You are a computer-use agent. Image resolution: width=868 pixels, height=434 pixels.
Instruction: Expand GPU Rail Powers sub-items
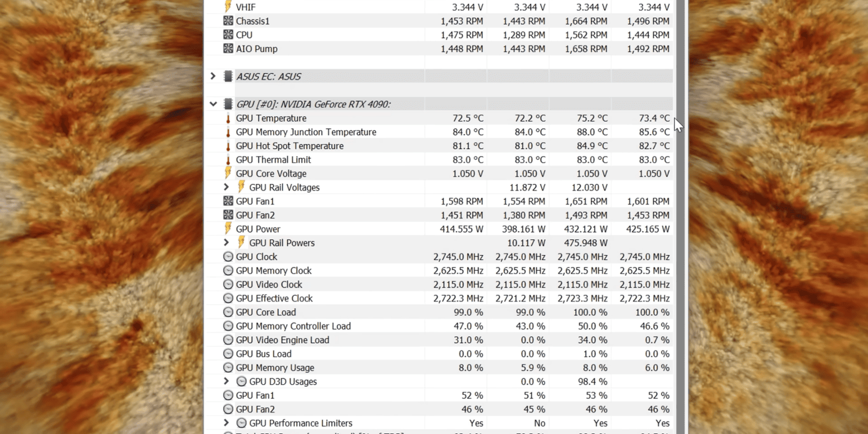[226, 242]
